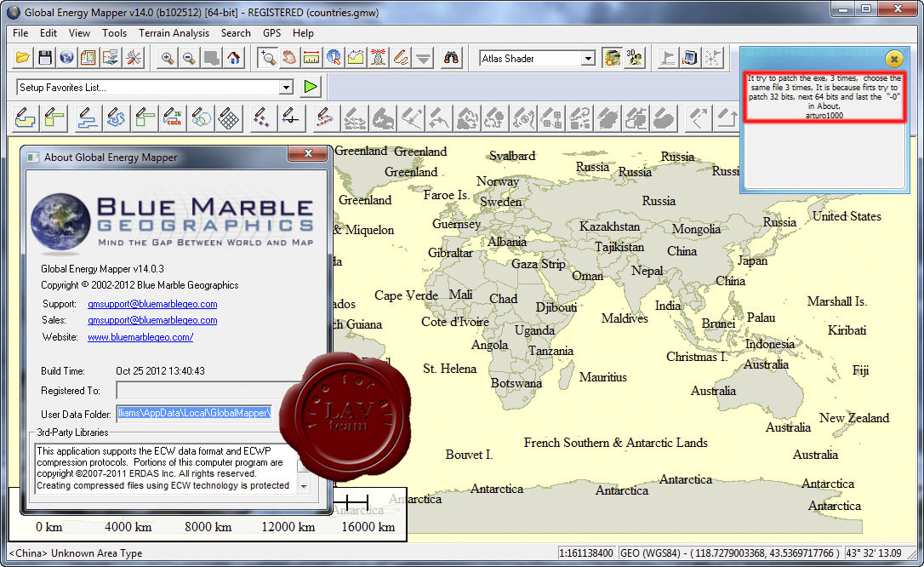Select the create line feature tool
The image size is (924, 567).
[88, 117]
